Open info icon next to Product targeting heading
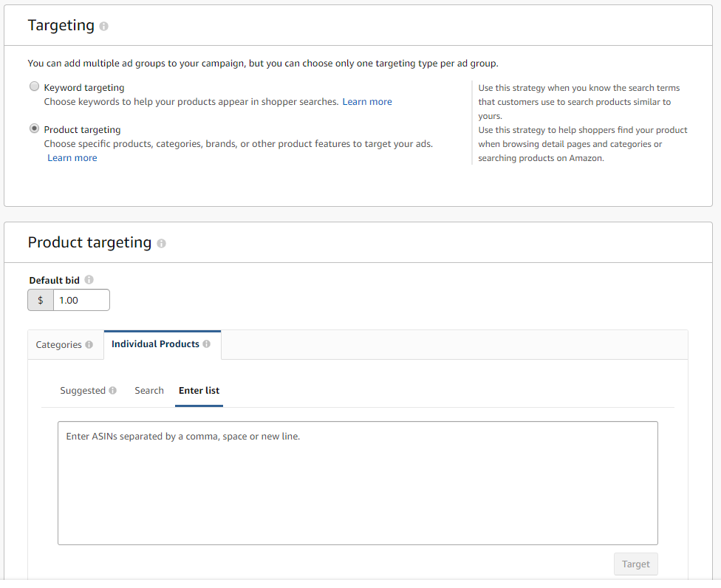Viewport: 721px width, 588px height. [161, 244]
